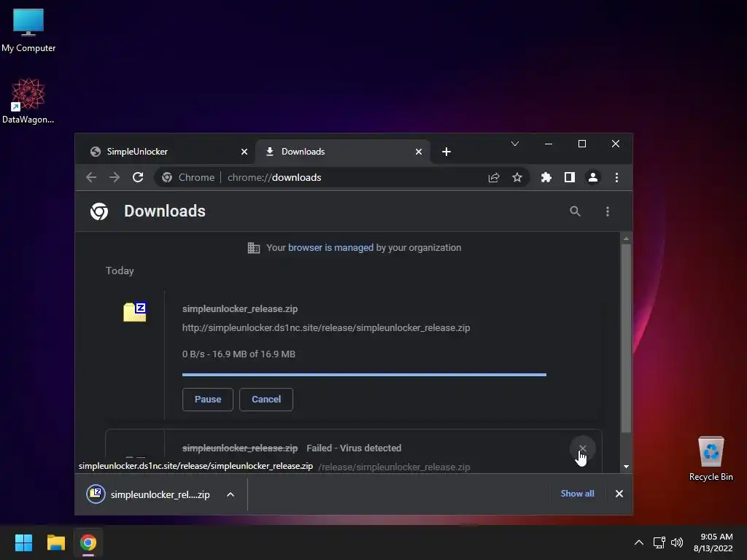Toggle the side panel
This screenshot has width=747, height=560.
[x=570, y=177]
